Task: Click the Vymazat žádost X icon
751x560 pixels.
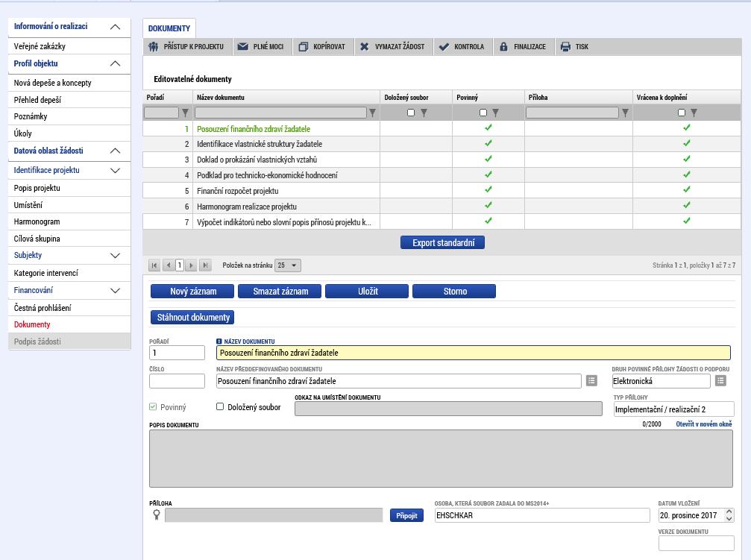Action: [365, 46]
